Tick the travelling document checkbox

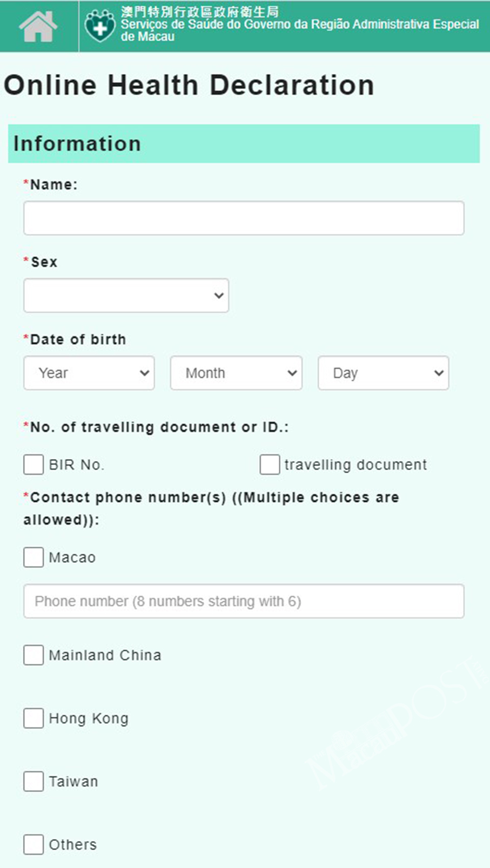tap(270, 465)
